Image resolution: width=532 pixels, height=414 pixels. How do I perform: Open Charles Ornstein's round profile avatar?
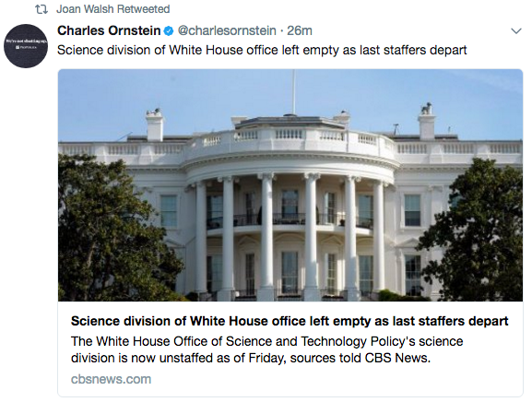(26, 46)
